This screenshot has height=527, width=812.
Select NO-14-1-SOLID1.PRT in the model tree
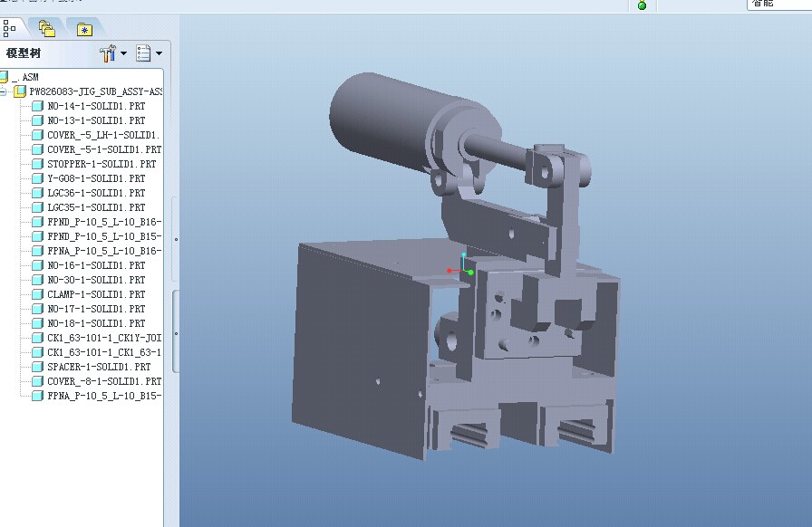point(91,105)
